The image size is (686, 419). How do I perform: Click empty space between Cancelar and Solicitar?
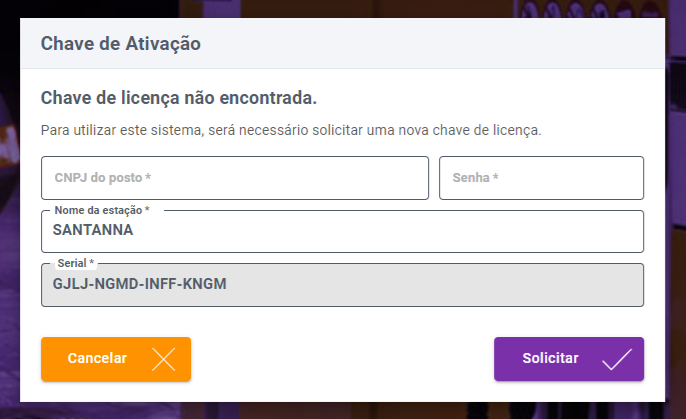[340, 359]
